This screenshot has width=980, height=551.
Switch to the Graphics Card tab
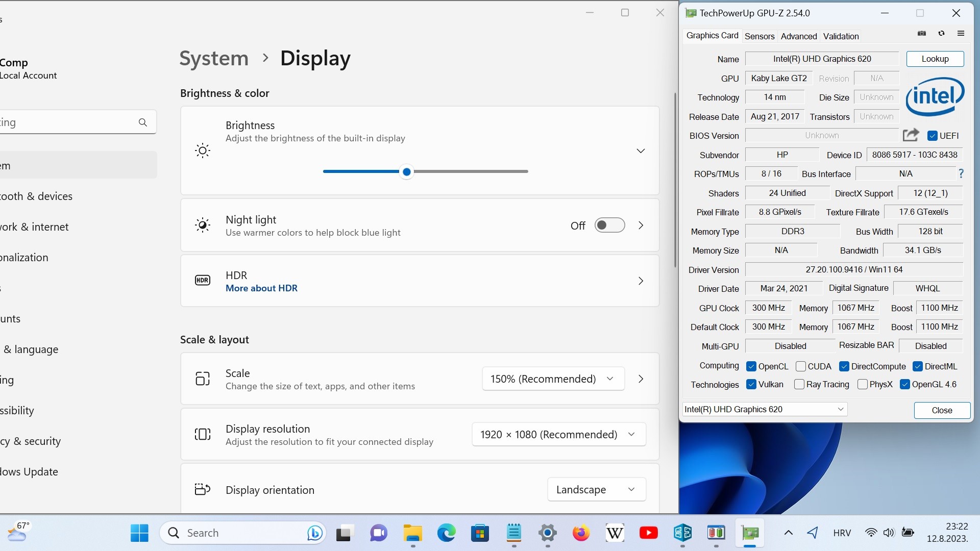pos(712,36)
